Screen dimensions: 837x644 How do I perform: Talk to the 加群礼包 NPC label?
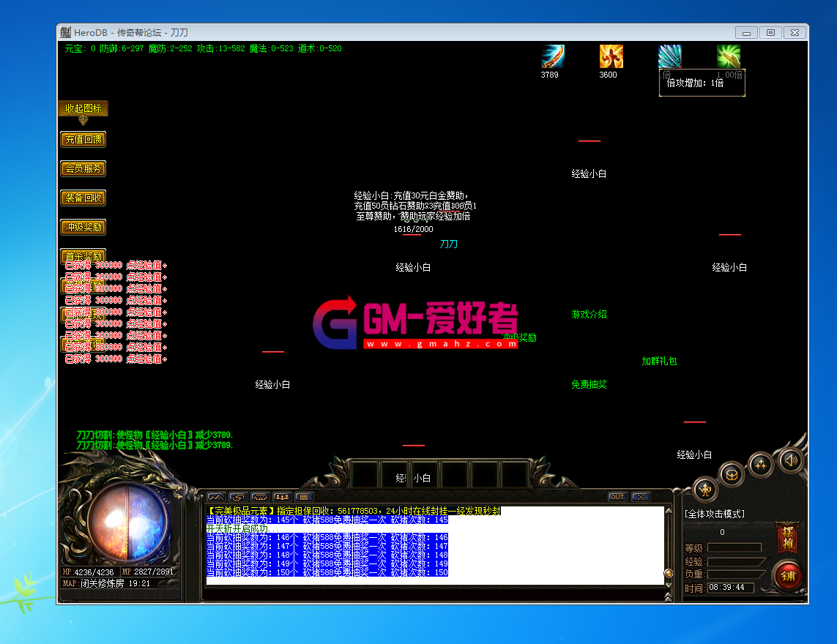coord(659,362)
